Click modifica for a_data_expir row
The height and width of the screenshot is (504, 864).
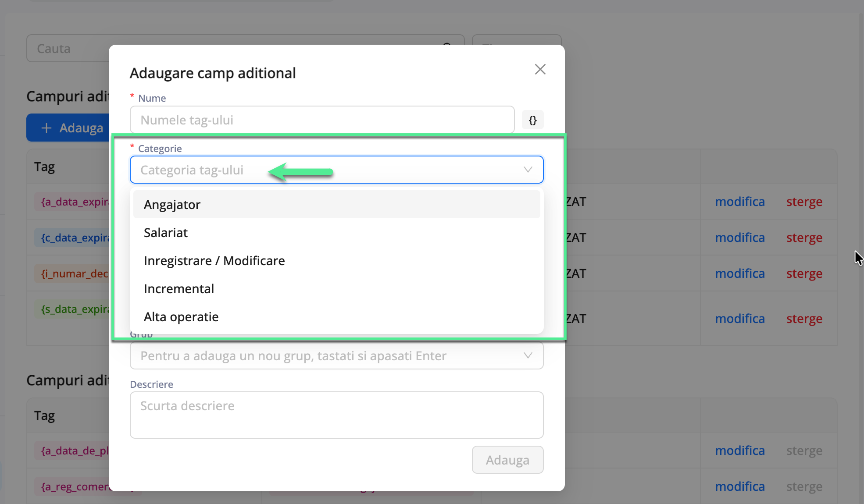pyautogui.click(x=739, y=202)
